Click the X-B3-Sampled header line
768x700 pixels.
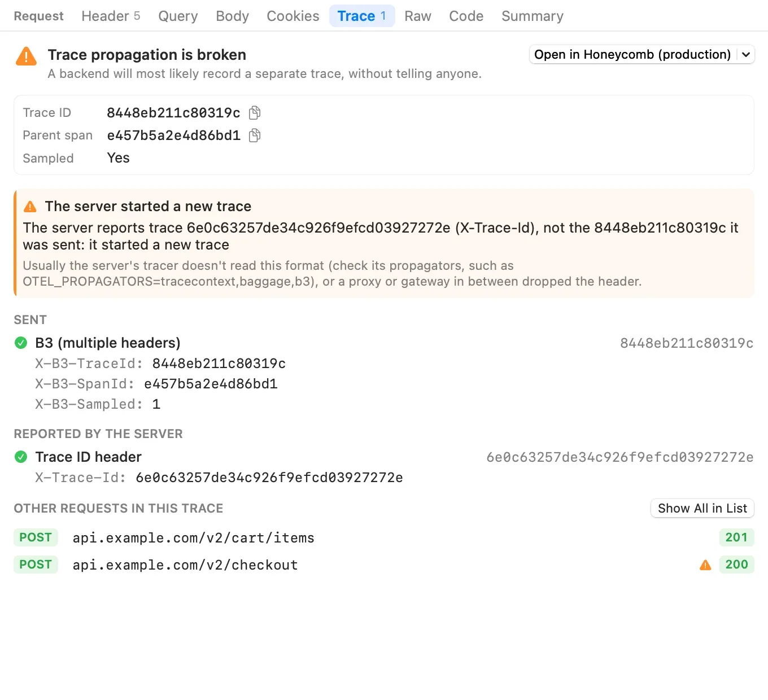[x=98, y=404]
